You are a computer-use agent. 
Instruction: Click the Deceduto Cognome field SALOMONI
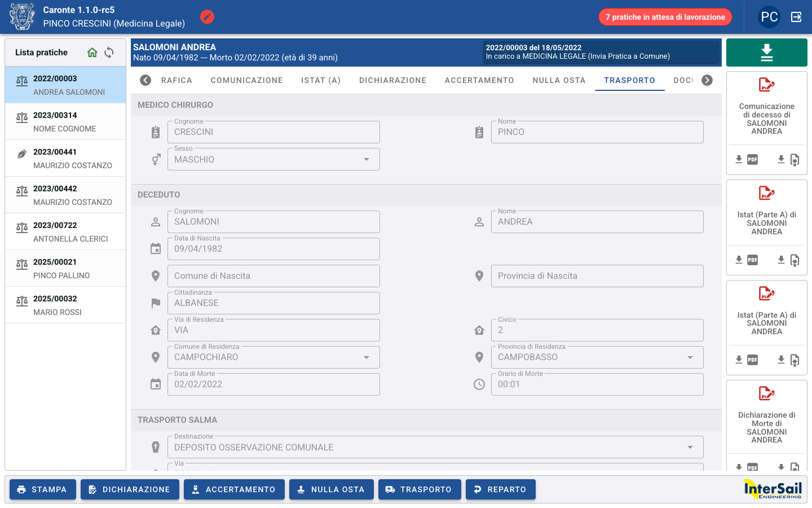pyautogui.click(x=273, y=222)
